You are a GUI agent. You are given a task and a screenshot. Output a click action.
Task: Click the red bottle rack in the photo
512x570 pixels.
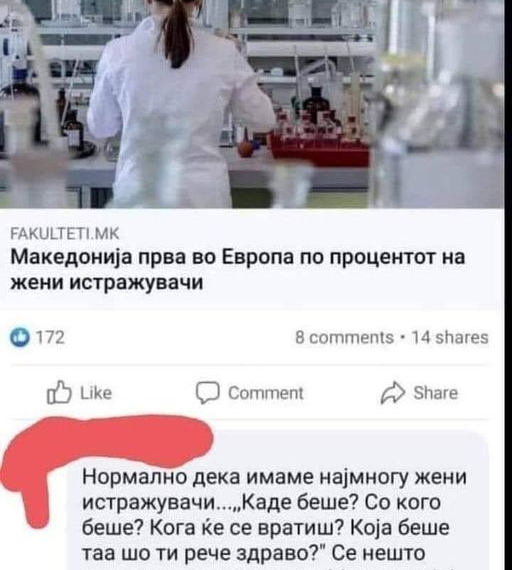[x=319, y=142]
